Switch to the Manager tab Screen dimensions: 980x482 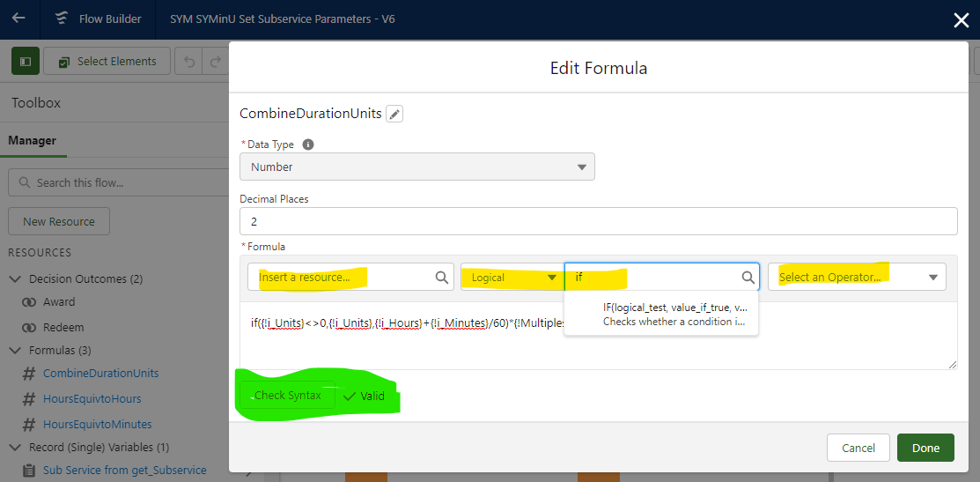32,141
